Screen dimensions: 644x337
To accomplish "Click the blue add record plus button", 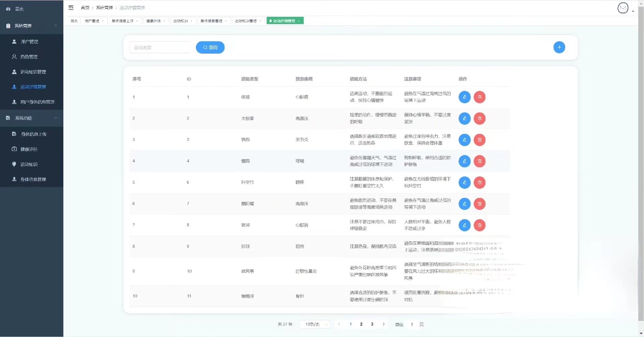I will (559, 47).
